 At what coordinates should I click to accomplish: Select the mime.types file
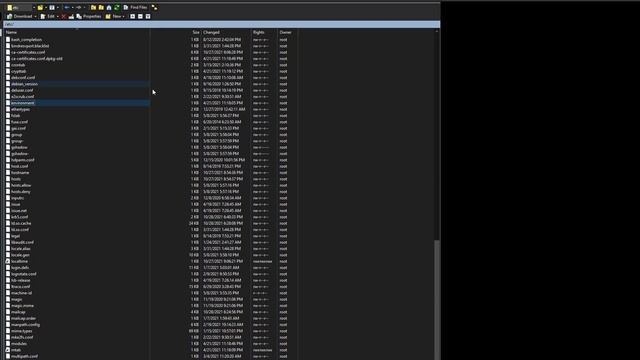[x=22, y=331]
